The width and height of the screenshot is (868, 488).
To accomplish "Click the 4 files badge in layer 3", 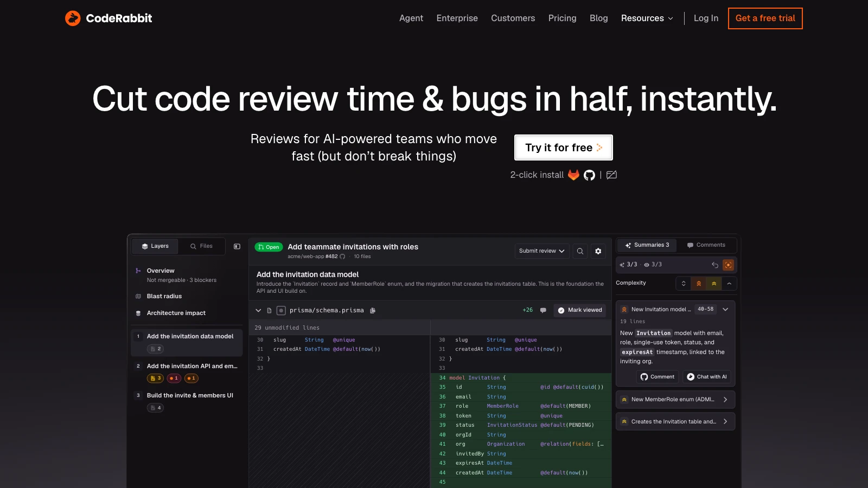I will point(156,408).
